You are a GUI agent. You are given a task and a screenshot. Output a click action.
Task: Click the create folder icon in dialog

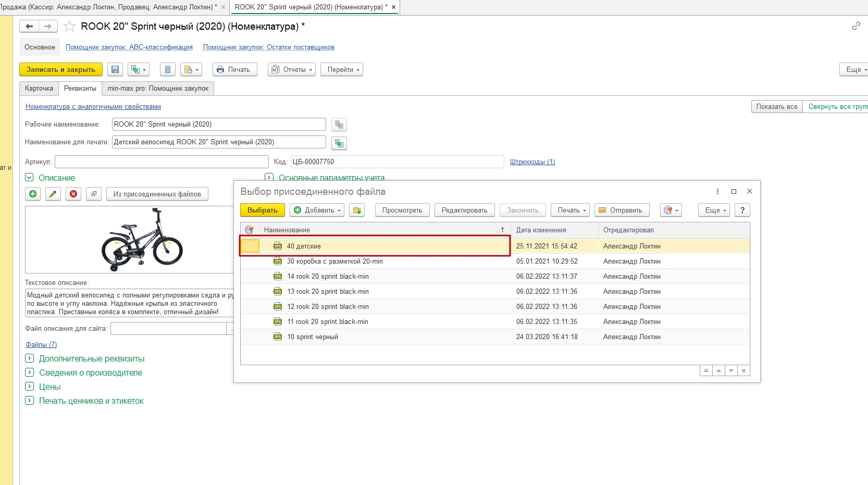(x=357, y=210)
